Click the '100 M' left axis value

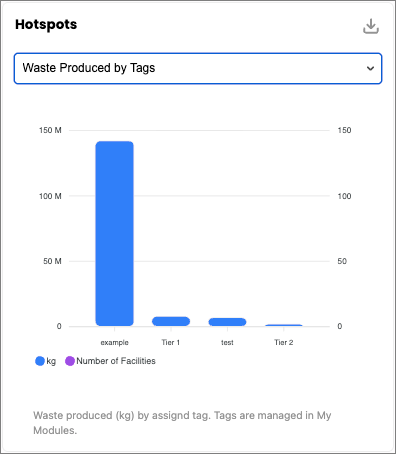click(50, 196)
